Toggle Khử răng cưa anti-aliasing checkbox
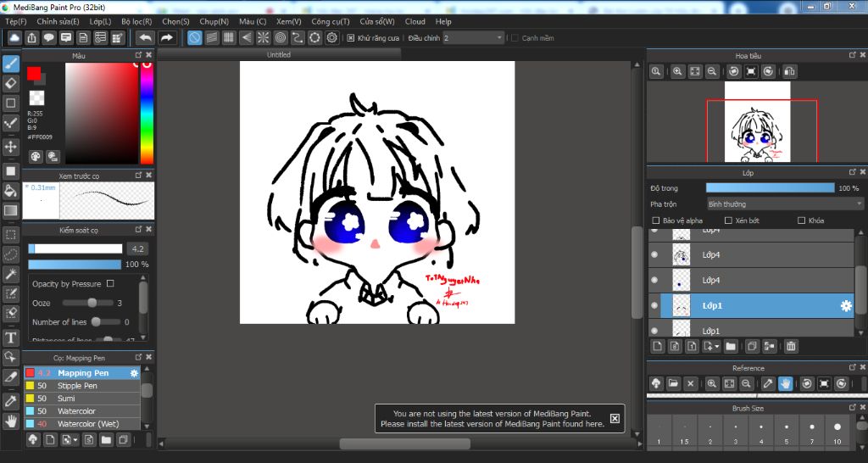This screenshot has height=463, width=868. pos(350,38)
